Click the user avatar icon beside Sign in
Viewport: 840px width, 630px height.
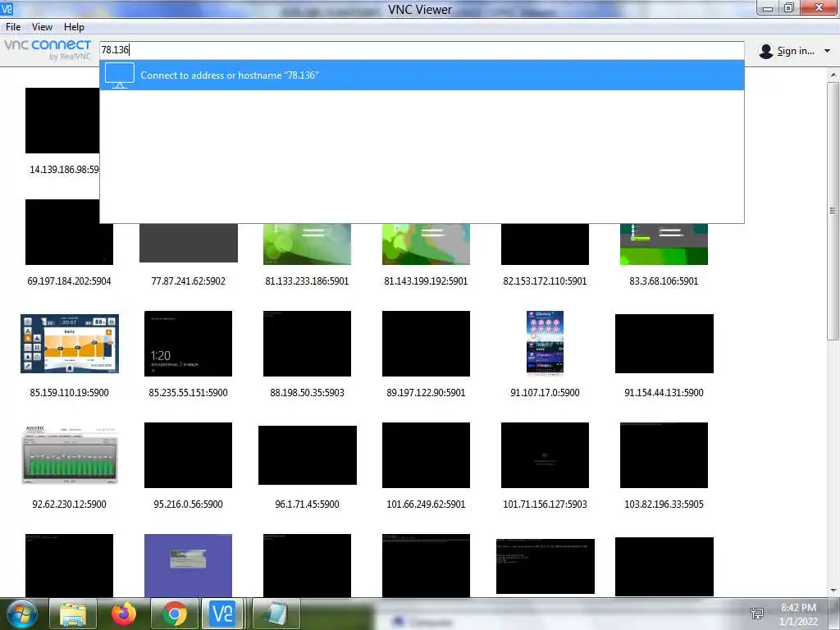(766, 51)
